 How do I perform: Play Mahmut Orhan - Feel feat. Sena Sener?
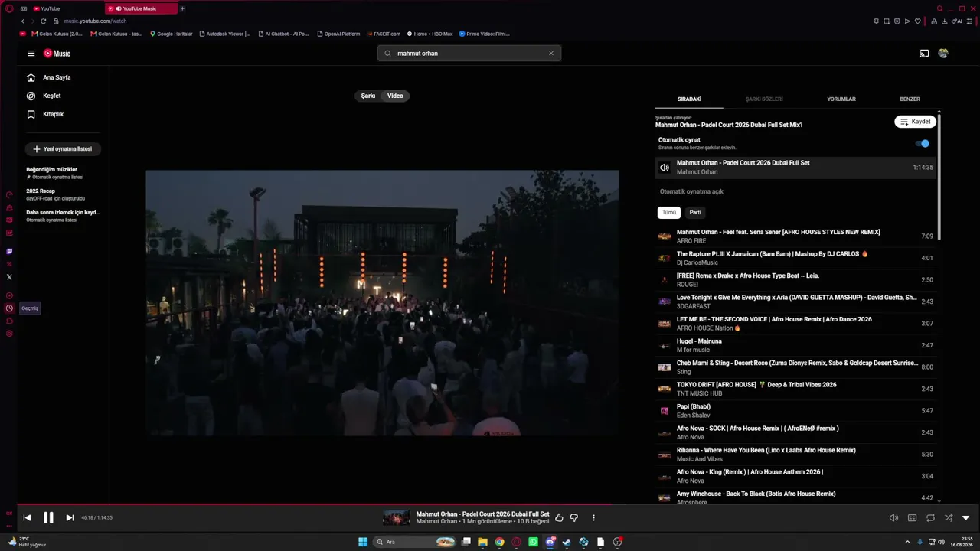click(x=795, y=236)
